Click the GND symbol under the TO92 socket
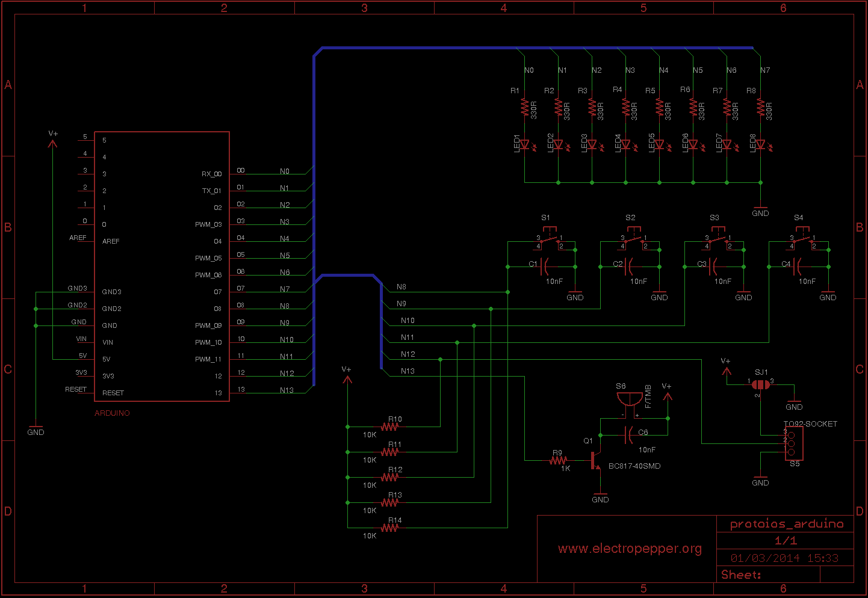 [x=760, y=481]
